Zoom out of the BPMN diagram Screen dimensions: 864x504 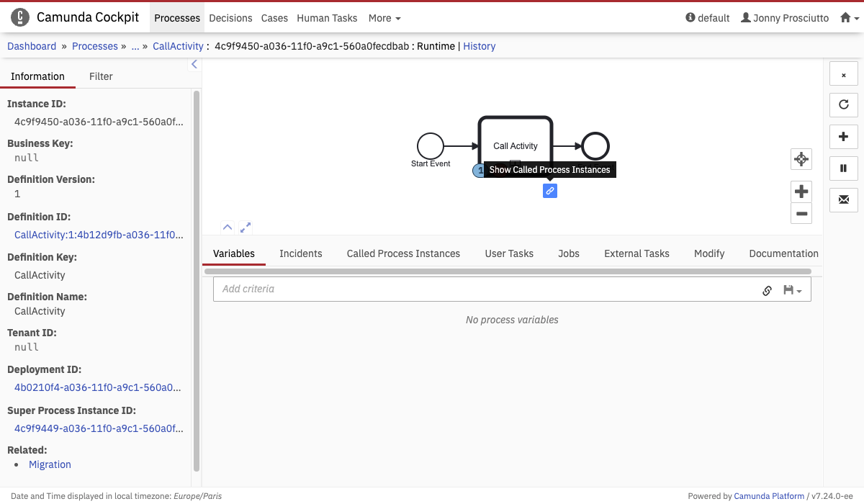coord(801,213)
